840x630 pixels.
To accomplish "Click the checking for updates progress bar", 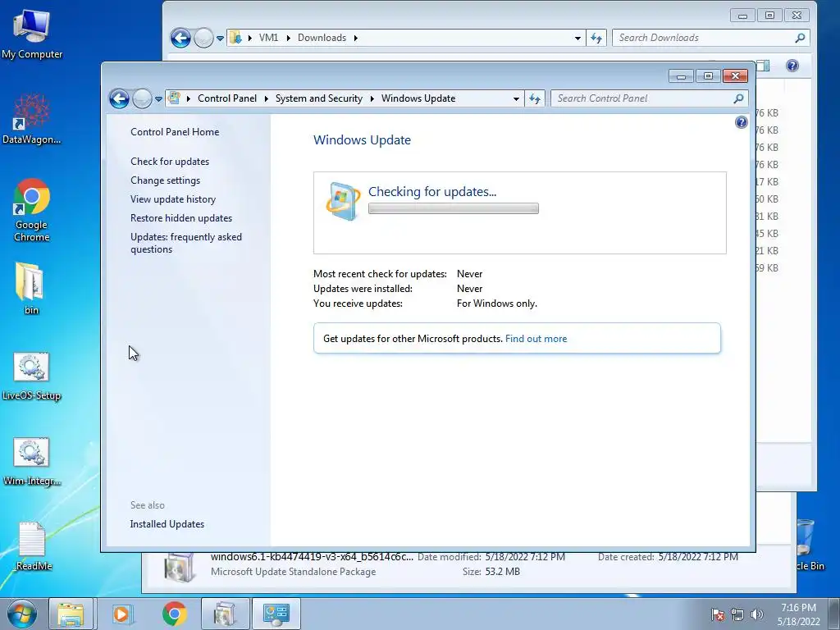I will [x=453, y=208].
